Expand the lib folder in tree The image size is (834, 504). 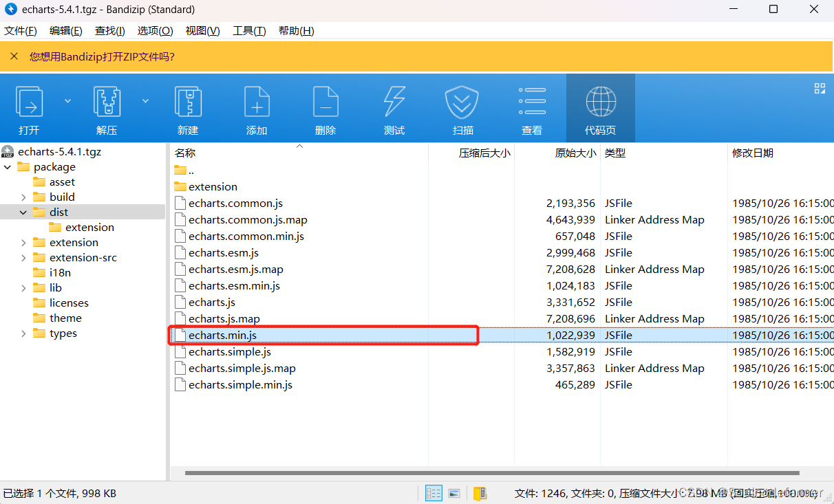pyautogui.click(x=23, y=288)
